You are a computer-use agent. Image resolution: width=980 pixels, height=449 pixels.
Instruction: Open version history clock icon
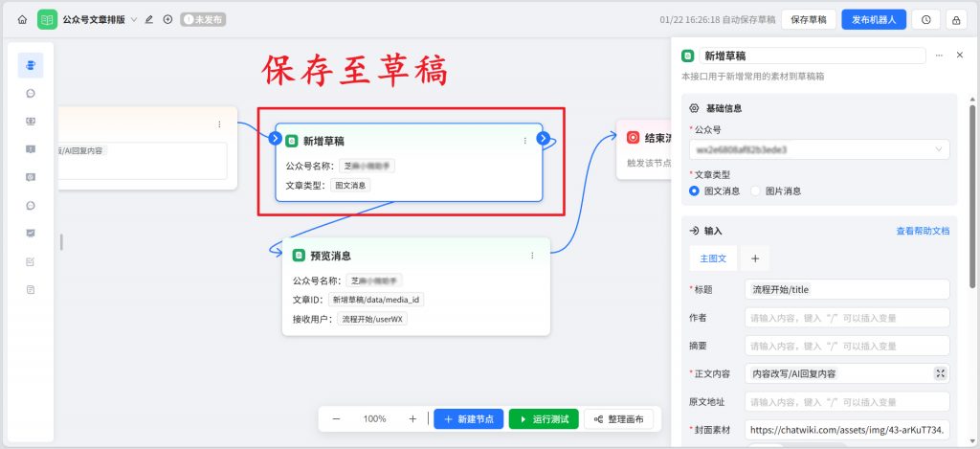click(925, 19)
